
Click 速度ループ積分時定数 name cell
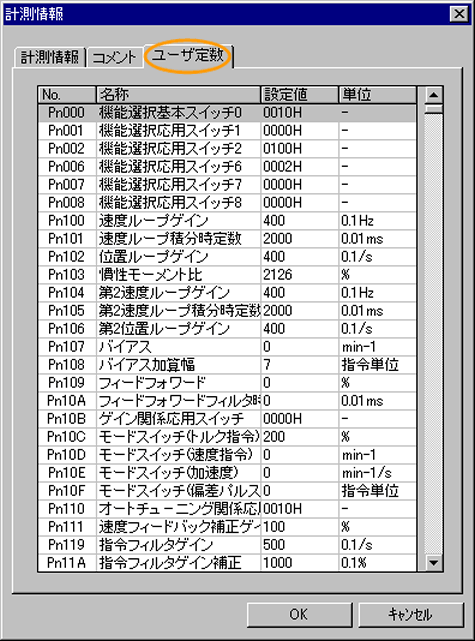pos(178,239)
